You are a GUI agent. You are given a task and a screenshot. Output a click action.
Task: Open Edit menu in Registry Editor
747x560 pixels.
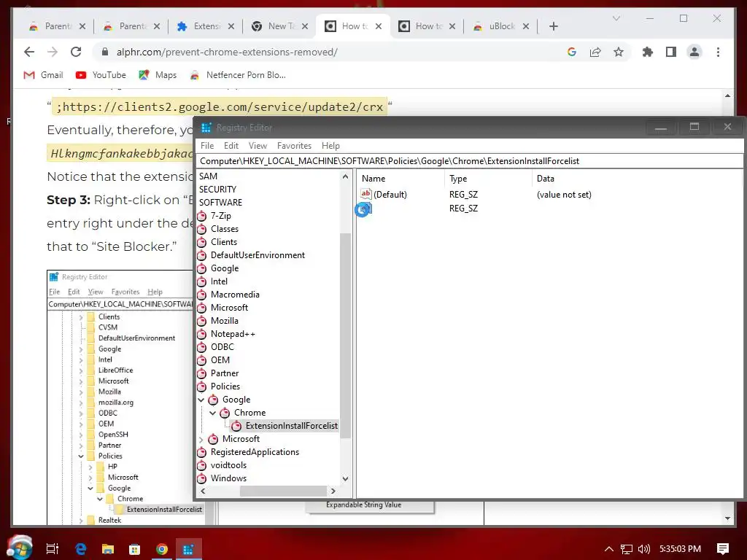coord(231,146)
